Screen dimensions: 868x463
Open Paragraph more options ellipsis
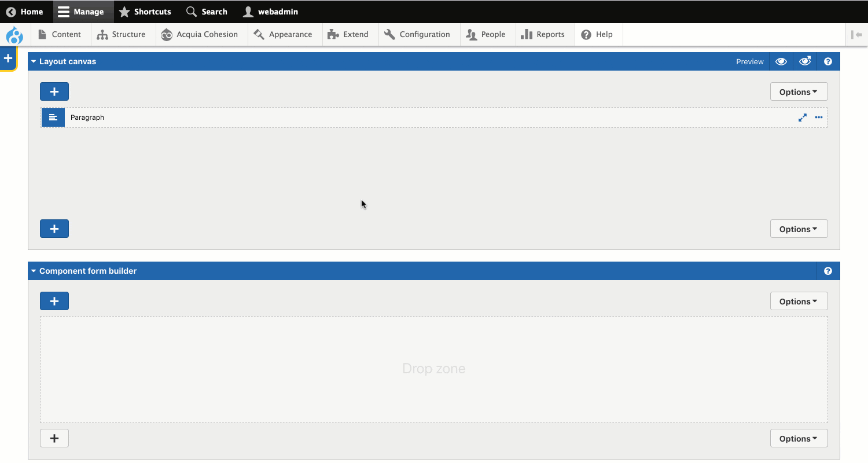(819, 117)
